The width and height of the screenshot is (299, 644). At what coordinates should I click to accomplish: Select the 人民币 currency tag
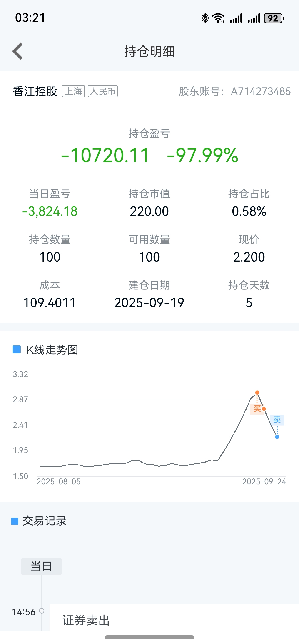coord(103,91)
